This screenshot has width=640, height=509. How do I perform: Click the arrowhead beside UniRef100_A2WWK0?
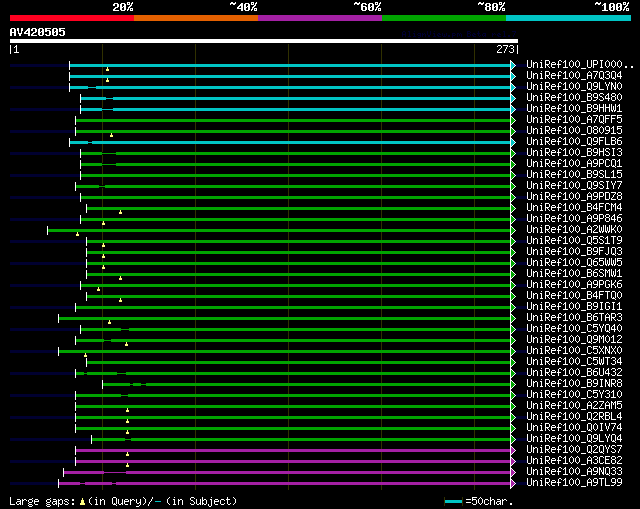513,229
